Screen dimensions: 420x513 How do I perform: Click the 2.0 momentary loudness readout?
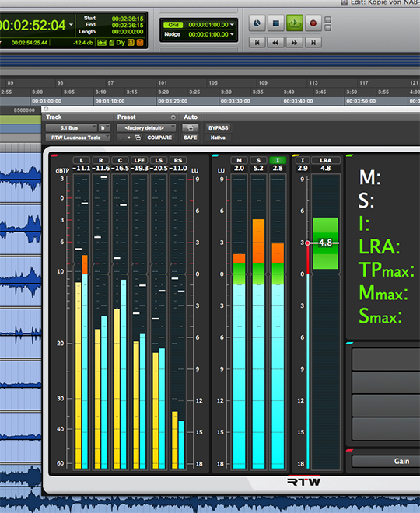click(x=239, y=168)
